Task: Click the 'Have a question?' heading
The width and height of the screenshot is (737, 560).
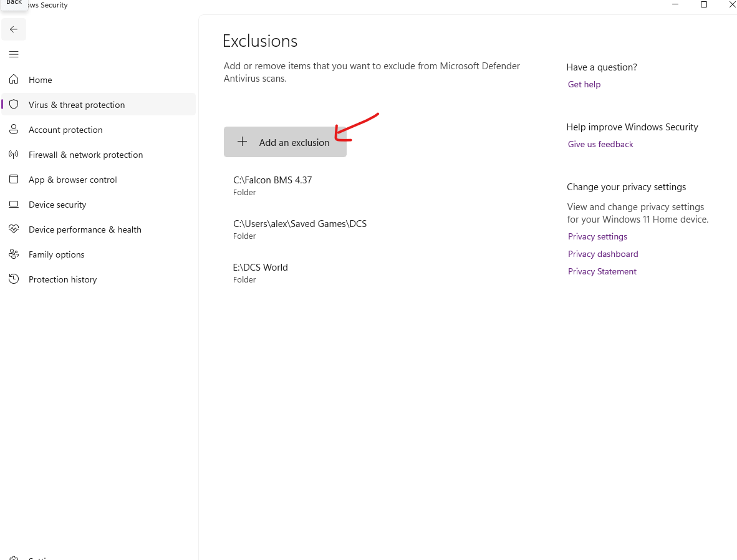Action: coord(602,67)
